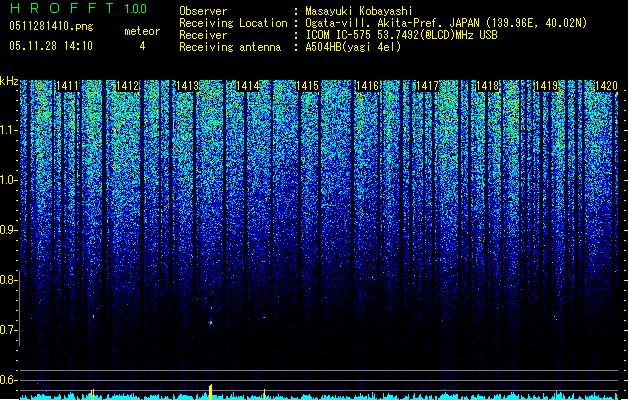Click the 1414 time marker
The height and width of the screenshot is (400, 629).
click(247, 86)
